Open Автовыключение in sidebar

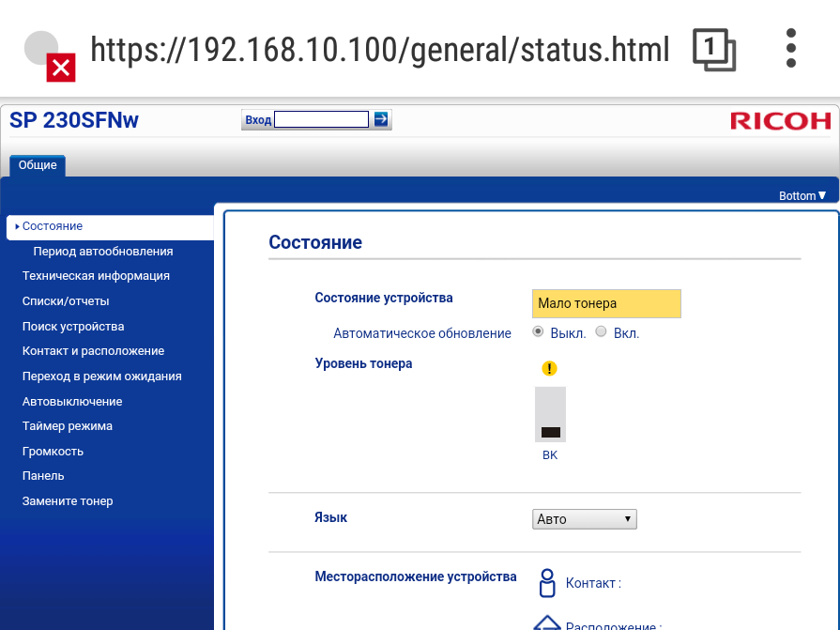click(72, 401)
